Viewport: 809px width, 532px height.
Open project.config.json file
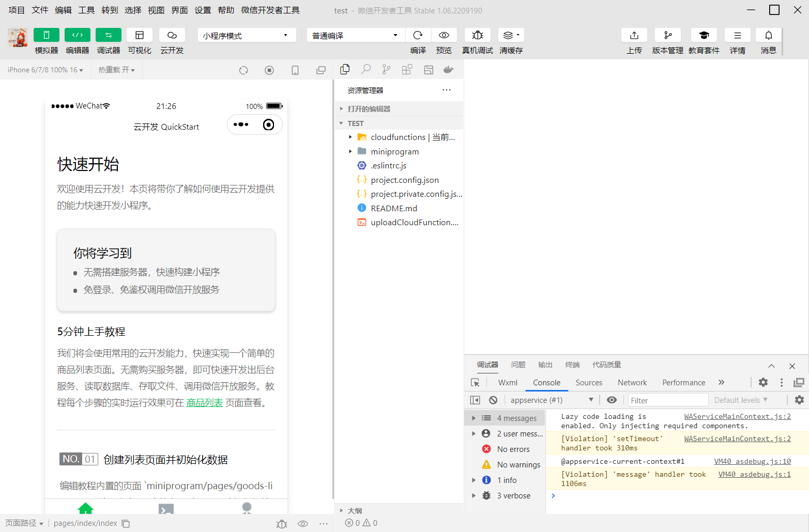pyautogui.click(x=399, y=180)
